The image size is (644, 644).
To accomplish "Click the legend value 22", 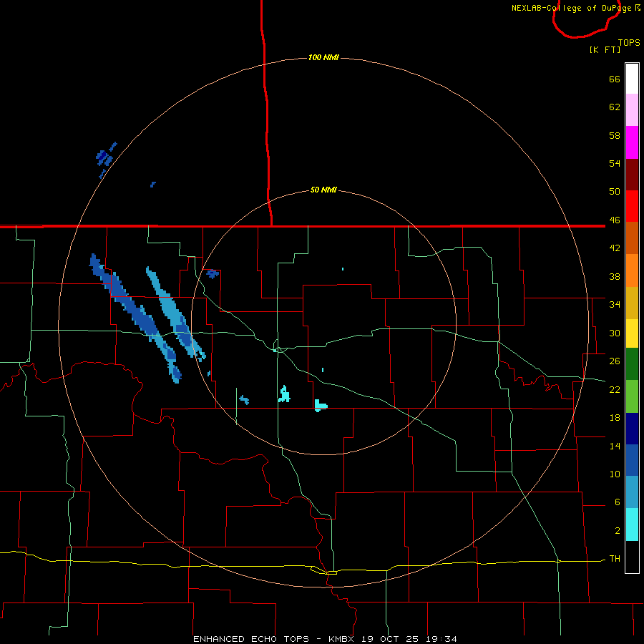I will click(615, 390).
